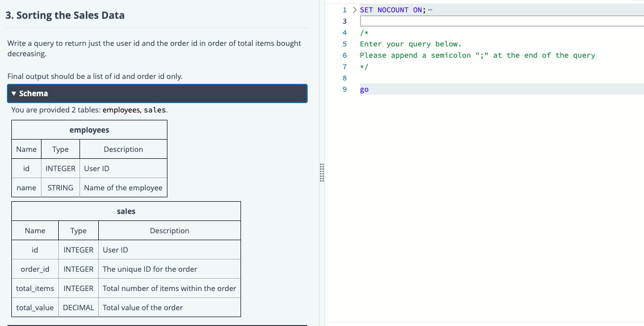Click the employees table header
644x326 pixels.
coord(89,130)
